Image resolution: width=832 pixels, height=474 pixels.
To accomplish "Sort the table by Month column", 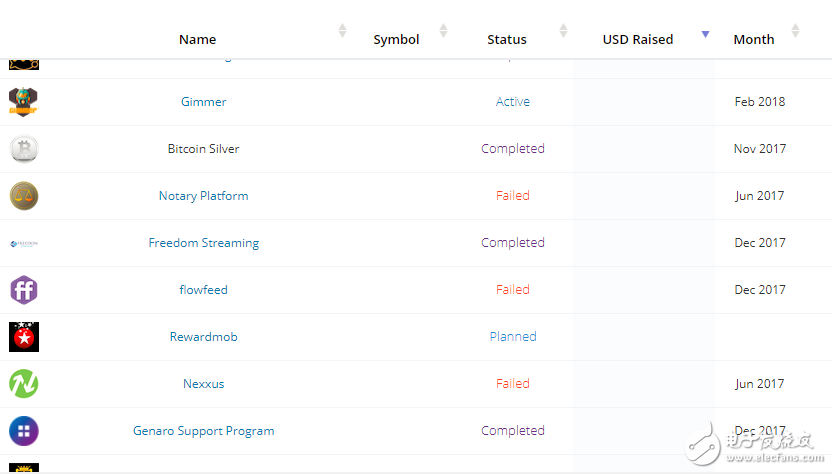I will [x=754, y=40].
